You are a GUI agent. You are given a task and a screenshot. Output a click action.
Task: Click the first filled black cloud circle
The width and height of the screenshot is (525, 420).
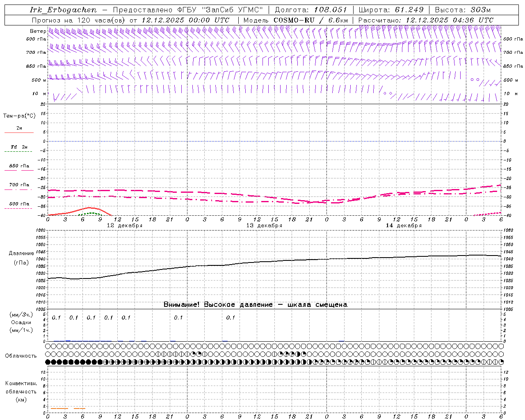coord(48,362)
